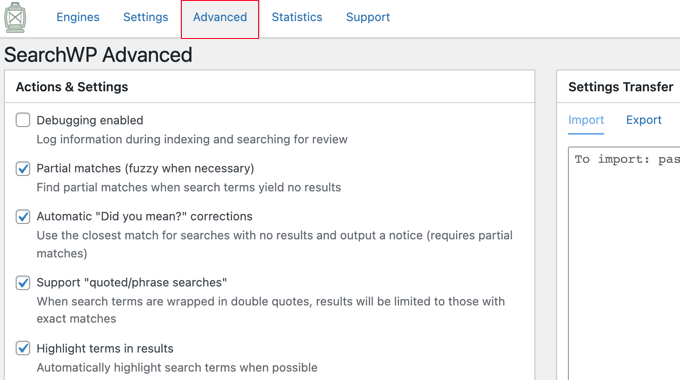Click the Automatic "Did you mean?" corrections label

coord(144,216)
